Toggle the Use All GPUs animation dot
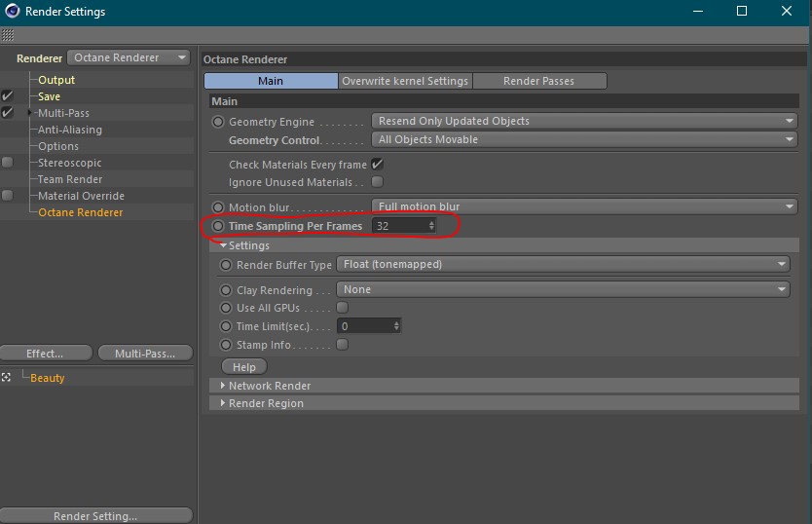The height and width of the screenshot is (524, 812). point(226,308)
